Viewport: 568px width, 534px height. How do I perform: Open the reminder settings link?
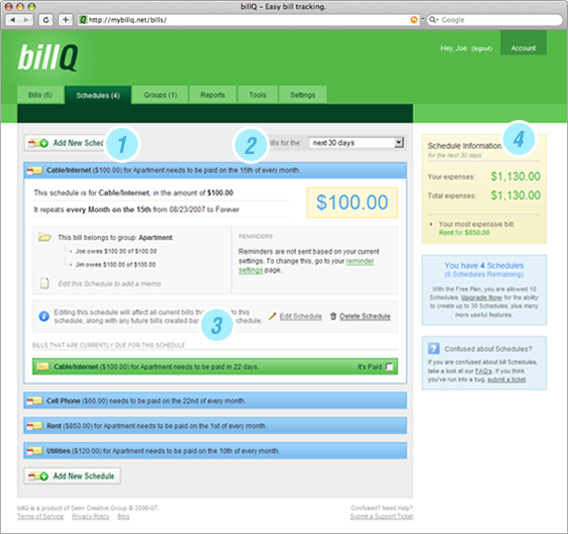pyautogui.click(x=360, y=261)
